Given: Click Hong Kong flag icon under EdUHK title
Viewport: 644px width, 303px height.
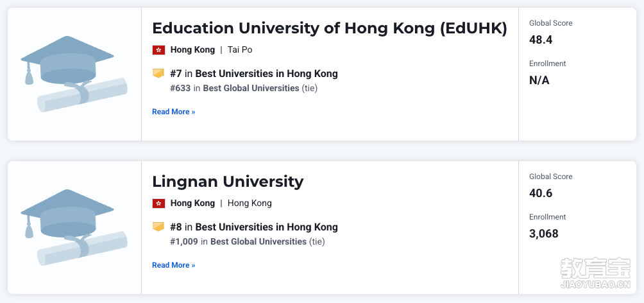Looking at the screenshot, I should coord(158,50).
